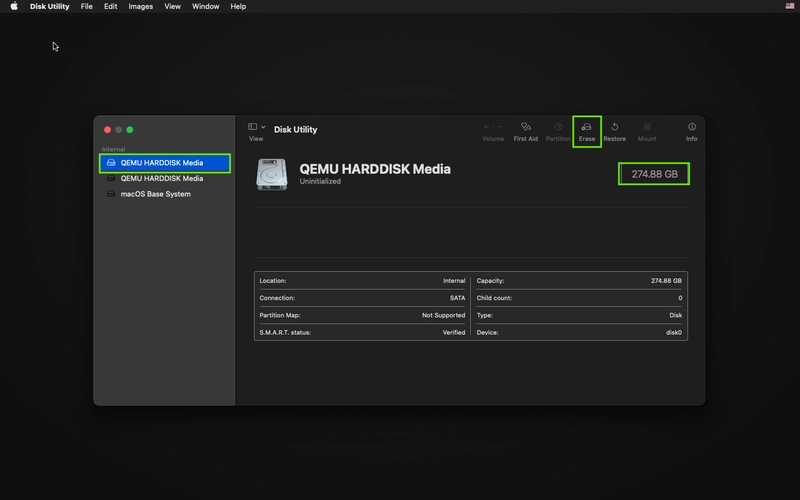
Task: Select the highlighted QEMU HARDDISK Media disk
Action: (x=165, y=163)
